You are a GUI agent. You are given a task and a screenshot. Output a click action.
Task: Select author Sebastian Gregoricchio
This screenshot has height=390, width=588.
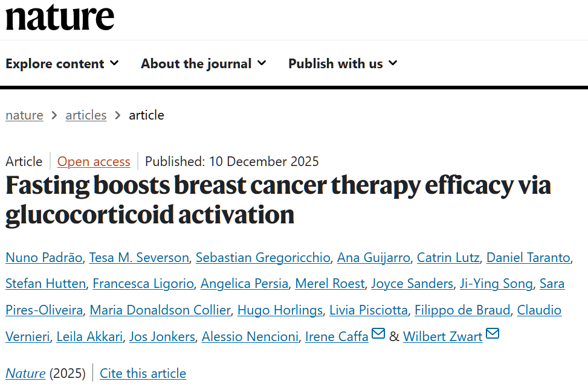(263, 258)
